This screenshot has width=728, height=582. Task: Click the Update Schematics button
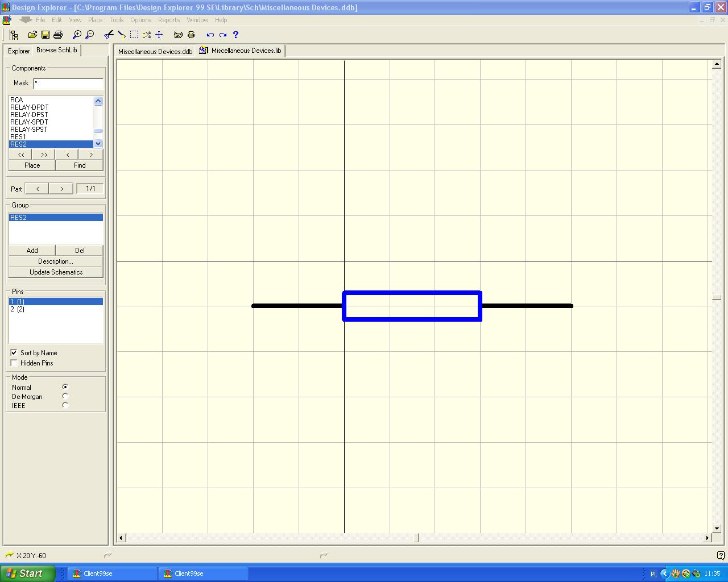56,272
